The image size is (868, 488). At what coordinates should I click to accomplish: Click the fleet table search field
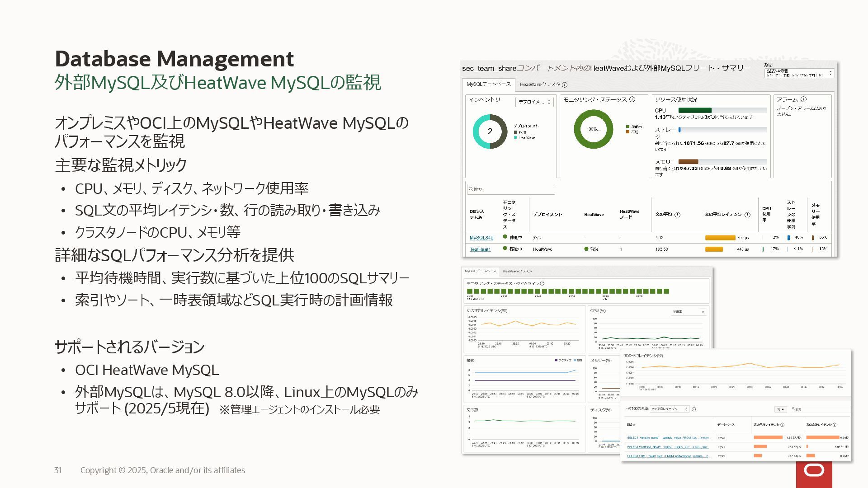[511, 189]
